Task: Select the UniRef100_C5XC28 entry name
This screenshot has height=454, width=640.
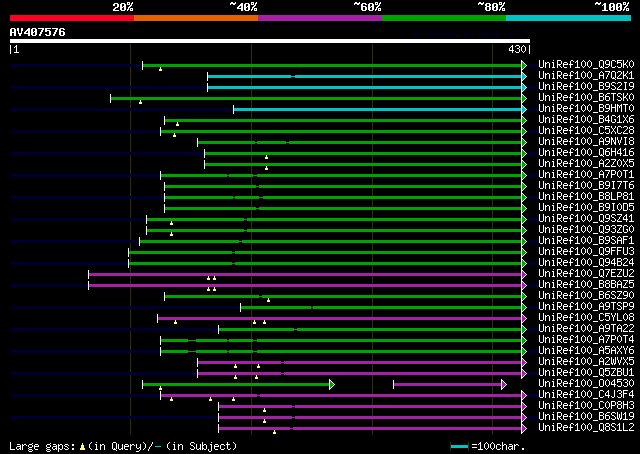Action: 586,131
